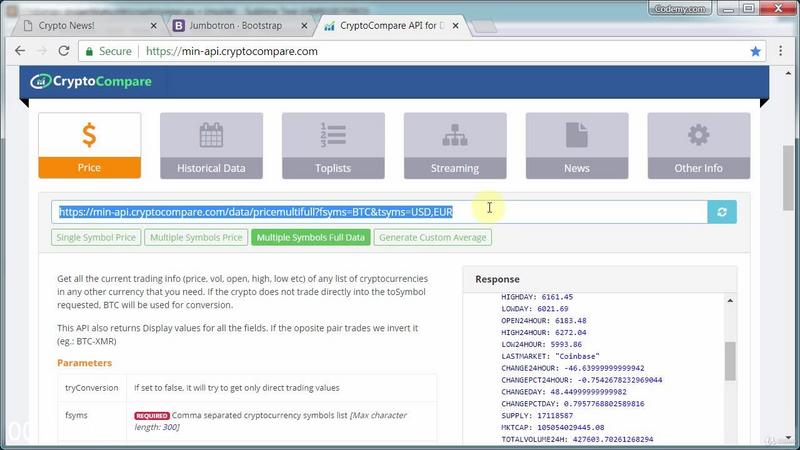Click the CryptoCompare logo
Viewport: 800px width, 450px height.
pos(91,81)
